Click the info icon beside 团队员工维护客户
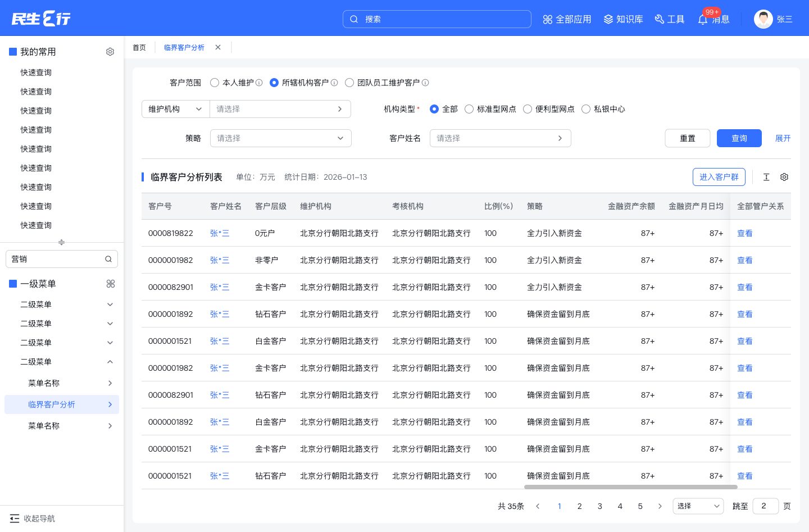 coord(425,83)
